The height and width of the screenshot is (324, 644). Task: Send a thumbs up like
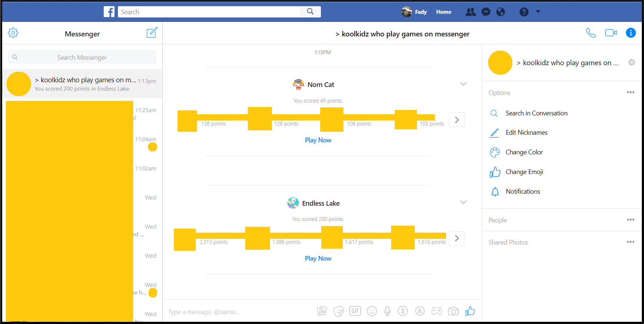470,311
